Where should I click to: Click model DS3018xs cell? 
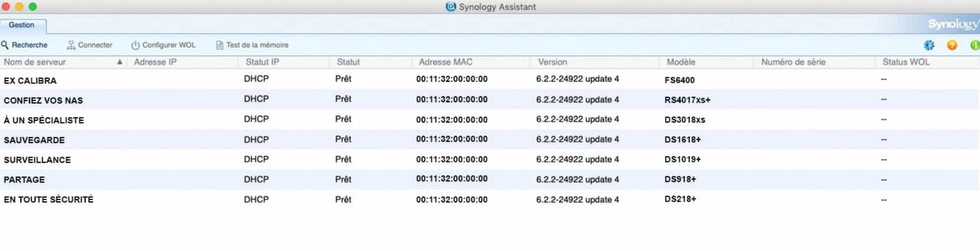pyautogui.click(x=685, y=120)
